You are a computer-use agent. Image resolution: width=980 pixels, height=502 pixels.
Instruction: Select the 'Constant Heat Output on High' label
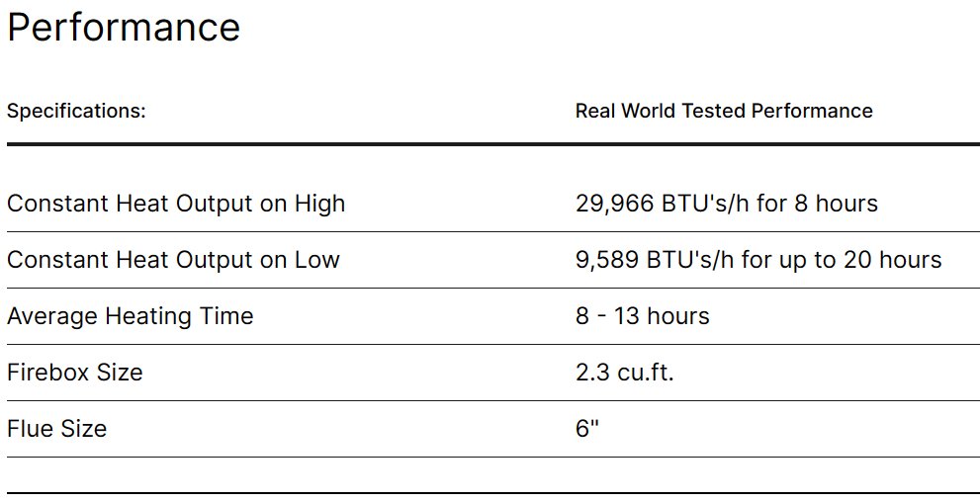click(x=176, y=204)
